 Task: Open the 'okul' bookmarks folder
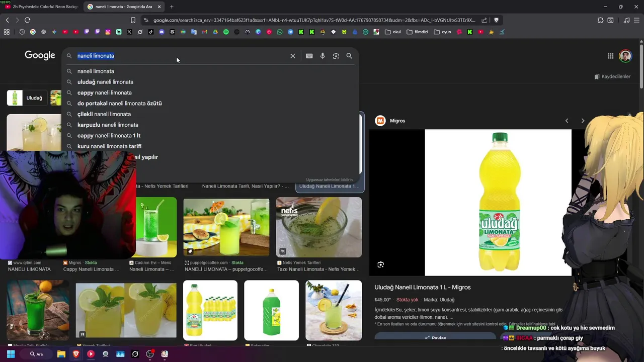click(x=393, y=32)
